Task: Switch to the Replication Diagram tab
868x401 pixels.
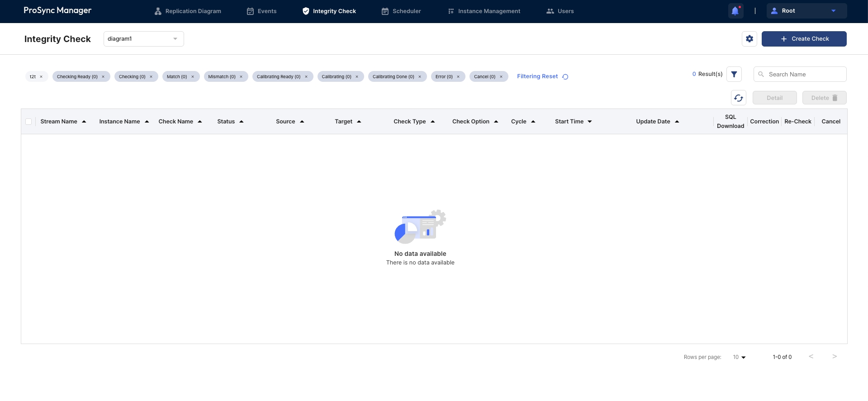Action: (x=188, y=11)
